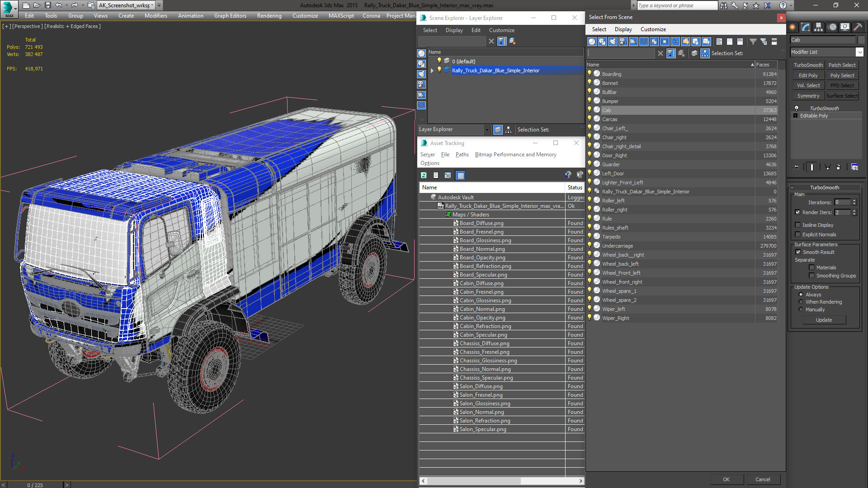Enable the Render Iters checkbox
Image resolution: width=868 pixels, height=488 pixels.
[x=797, y=212]
